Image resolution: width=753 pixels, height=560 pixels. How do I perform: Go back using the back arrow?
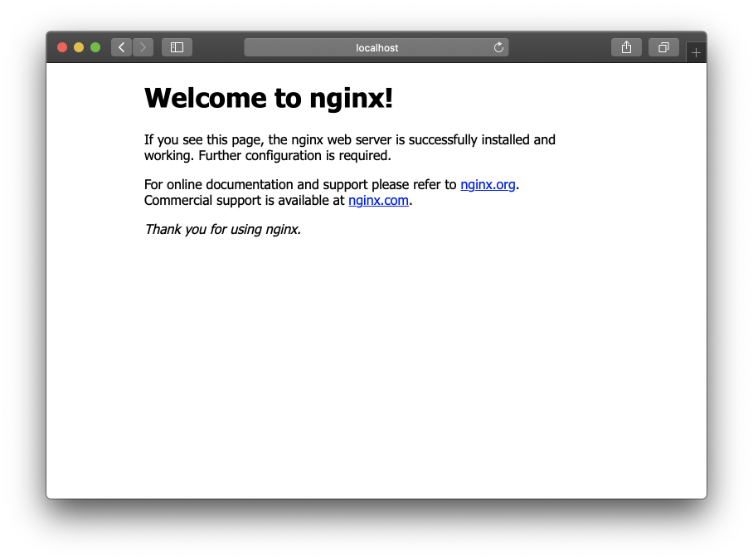pos(122,47)
